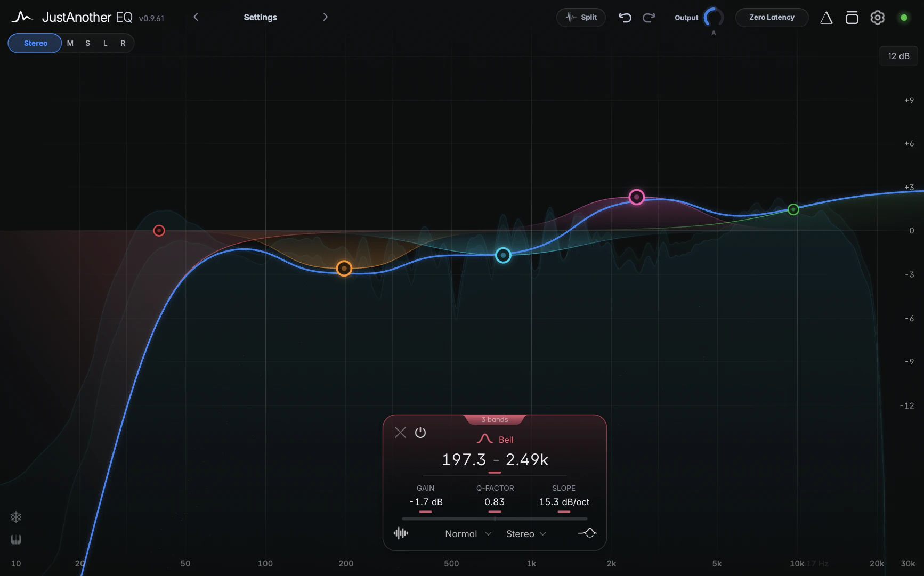Viewport: 924px width, 576px height.
Task: Select the green shelf band node
Action: 793,209
